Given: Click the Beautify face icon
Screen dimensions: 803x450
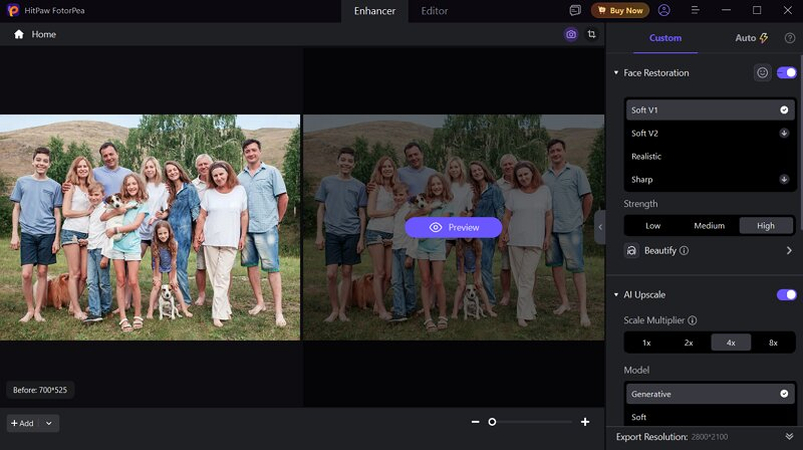Looking at the screenshot, I should [x=631, y=250].
